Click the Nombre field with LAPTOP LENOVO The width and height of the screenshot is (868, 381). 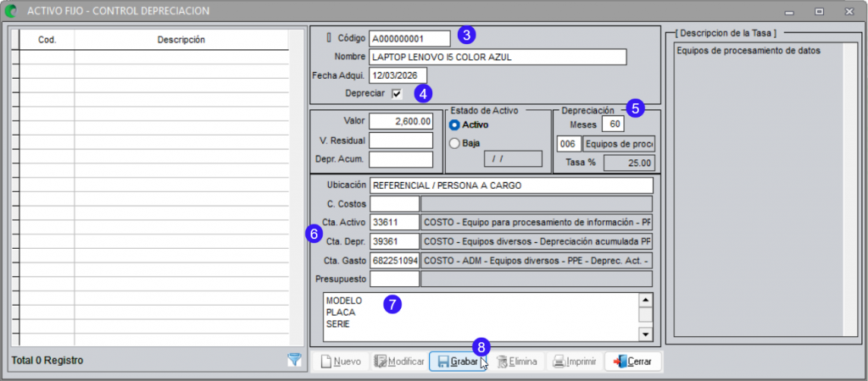(498, 57)
